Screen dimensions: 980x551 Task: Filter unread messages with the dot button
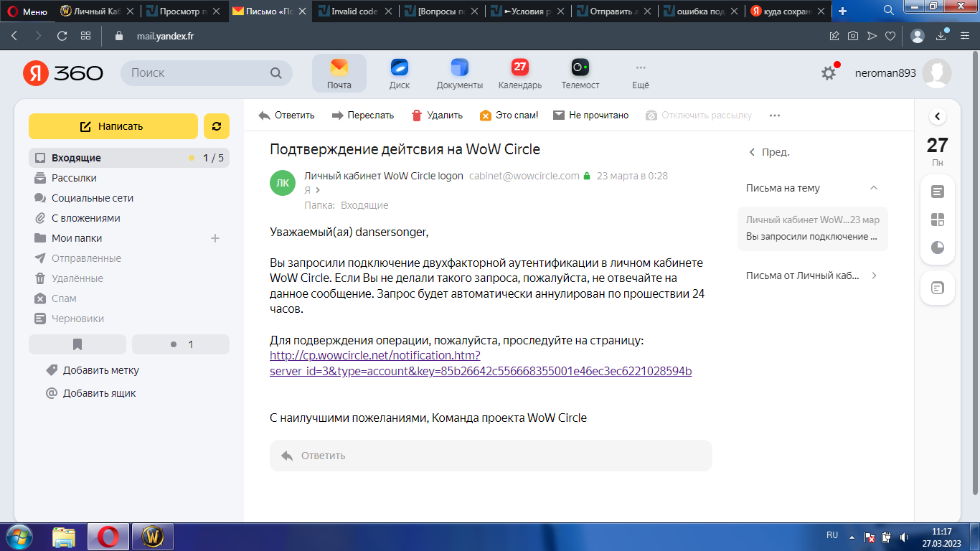click(181, 344)
